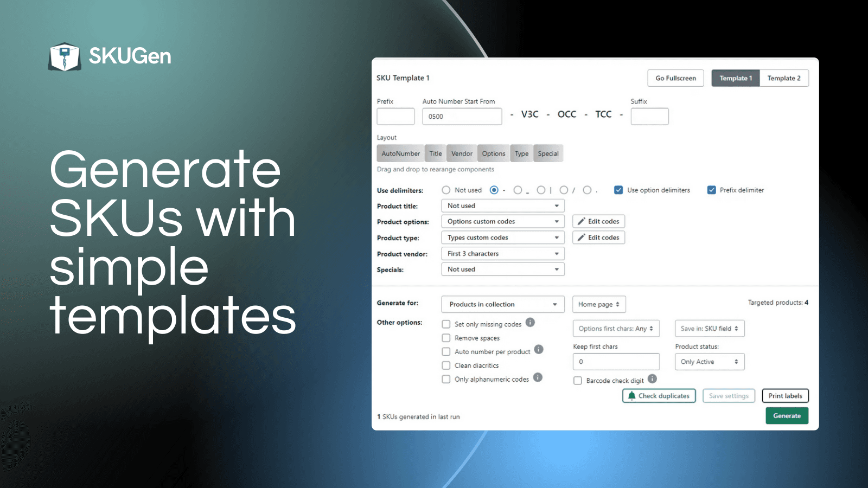Screen dimensions: 868x488
Task: Click info icon beside Set only missing codes
Action: [x=531, y=322]
